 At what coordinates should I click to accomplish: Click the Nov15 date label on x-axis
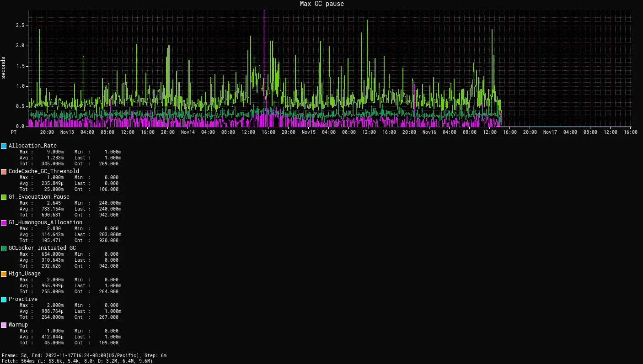point(308,132)
